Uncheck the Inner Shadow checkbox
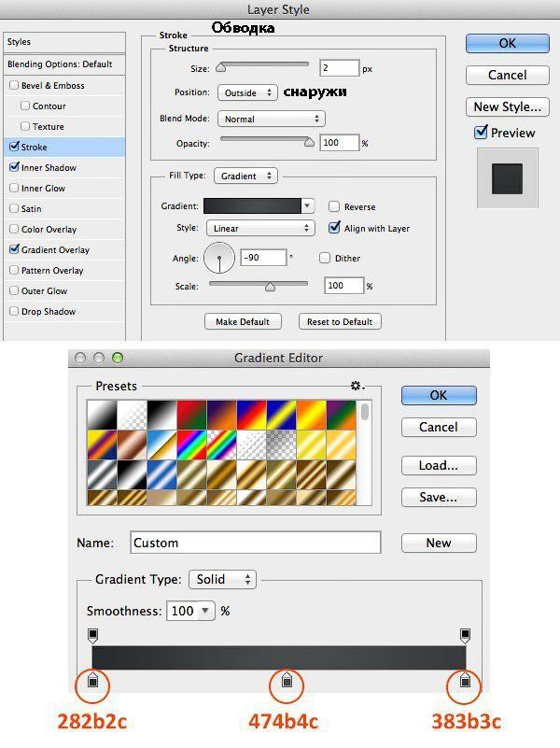Screen dimensions: 560x748 [14, 166]
